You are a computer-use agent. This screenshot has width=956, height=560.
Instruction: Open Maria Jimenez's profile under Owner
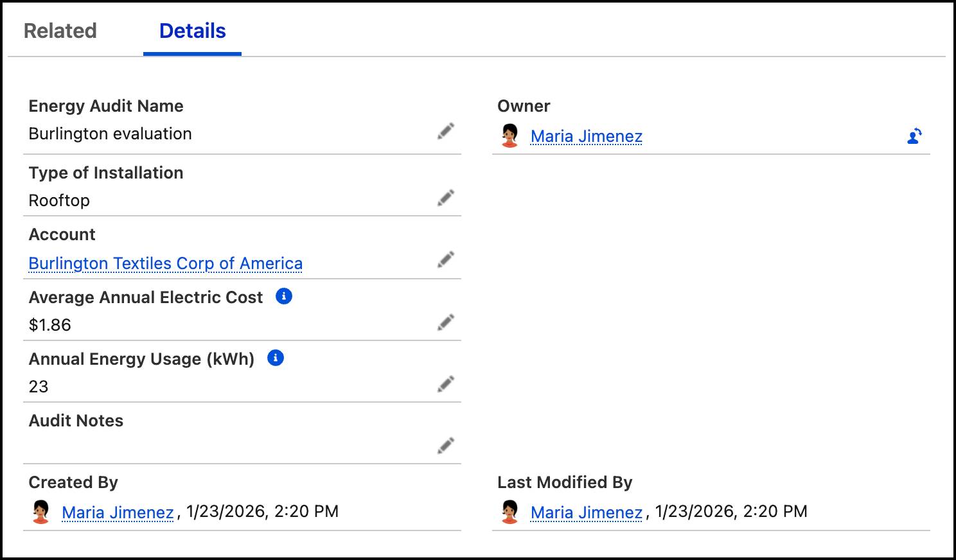(x=586, y=136)
